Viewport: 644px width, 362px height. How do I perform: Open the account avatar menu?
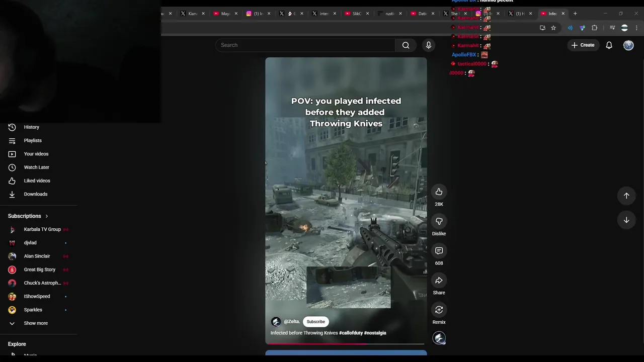click(x=628, y=45)
